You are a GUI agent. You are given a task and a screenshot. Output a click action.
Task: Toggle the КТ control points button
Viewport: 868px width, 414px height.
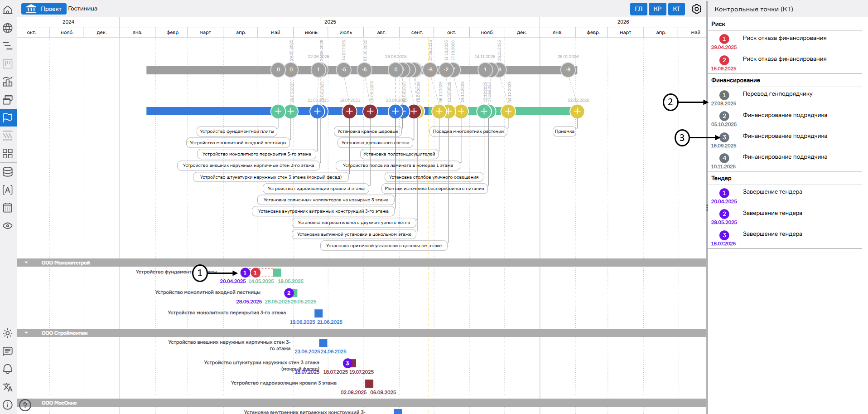[676, 9]
